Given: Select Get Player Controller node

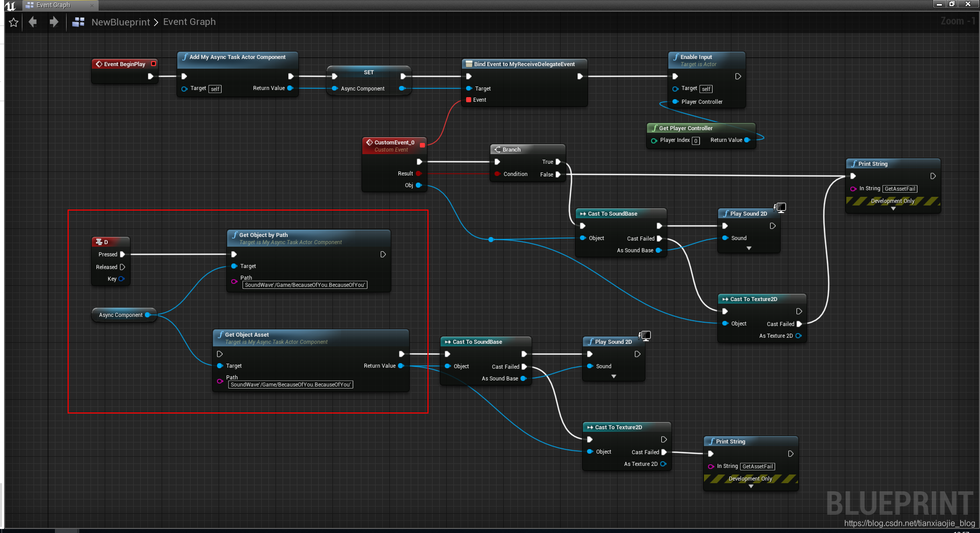Looking at the screenshot, I should click(686, 128).
